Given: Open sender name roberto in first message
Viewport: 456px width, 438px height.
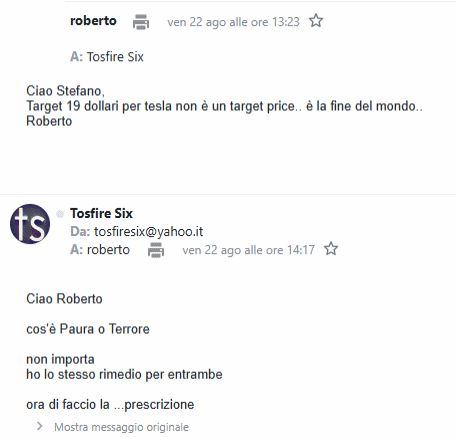Looking at the screenshot, I should click(93, 21).
